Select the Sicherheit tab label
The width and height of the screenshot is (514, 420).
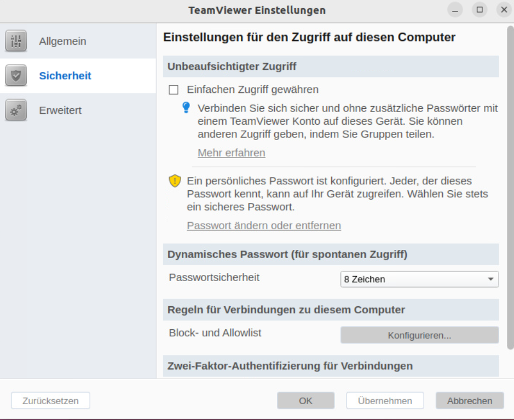pyautogui.click(x=65, y=75)
